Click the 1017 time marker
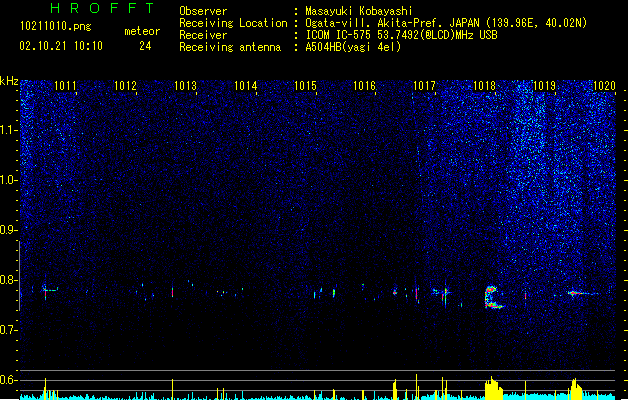 pyautogui.click(x=424, y=86)
